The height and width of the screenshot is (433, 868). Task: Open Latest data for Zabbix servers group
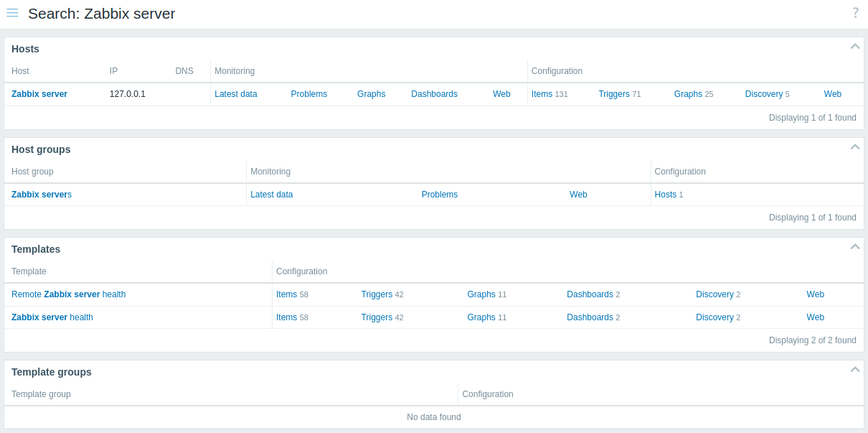(x=272, y=195)
